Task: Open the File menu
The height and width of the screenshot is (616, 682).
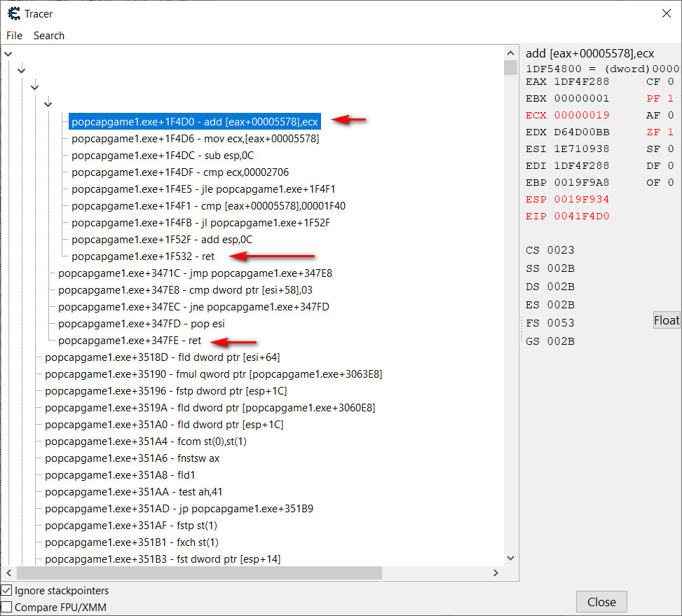Action: 14,36
